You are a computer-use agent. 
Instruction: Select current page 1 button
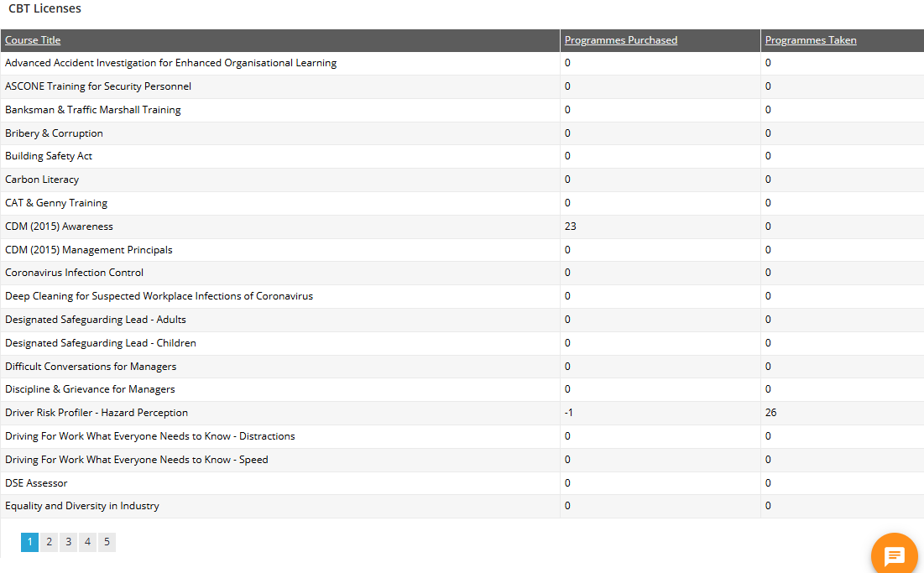point(29,542)
